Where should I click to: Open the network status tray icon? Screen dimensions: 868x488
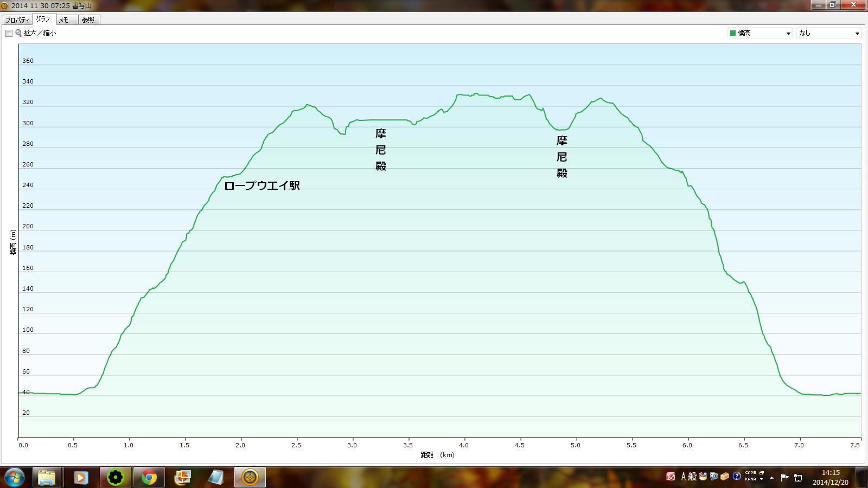pyautogui.click(x=798, y=478)
